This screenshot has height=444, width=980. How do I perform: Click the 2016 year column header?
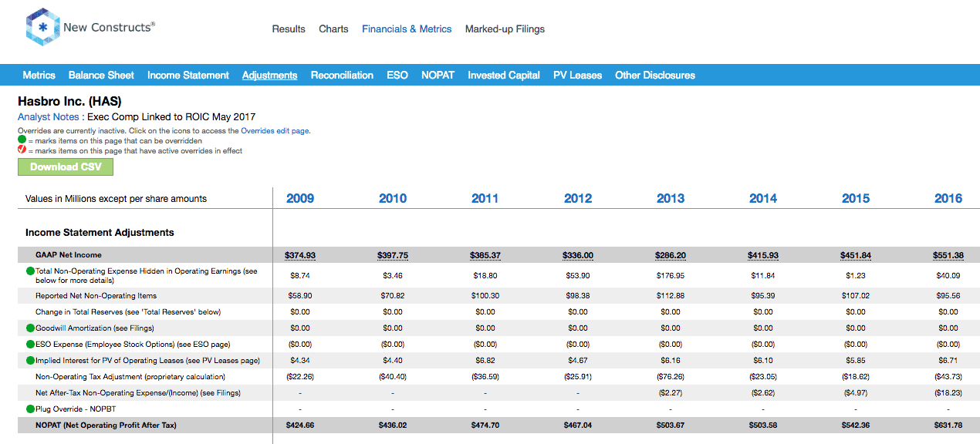pyautogui.click(x=948, y=199)
